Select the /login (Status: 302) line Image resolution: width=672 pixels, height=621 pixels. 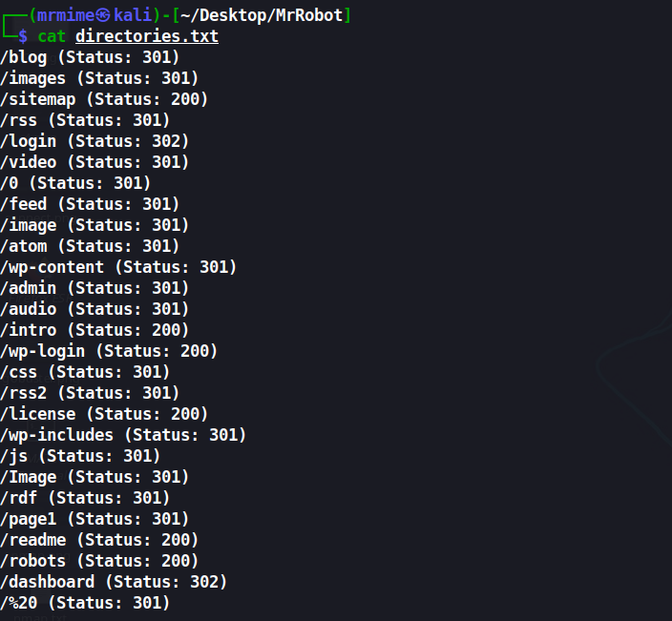point(94,141)
